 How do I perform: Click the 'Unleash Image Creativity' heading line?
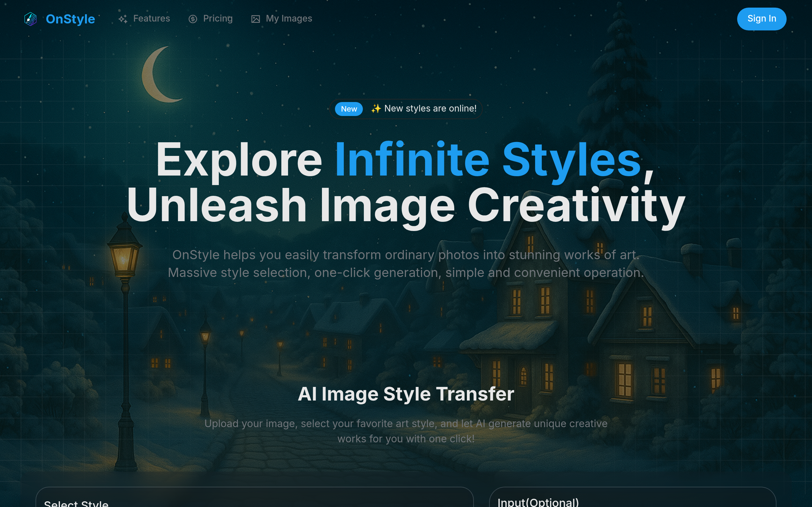[406, 205]
